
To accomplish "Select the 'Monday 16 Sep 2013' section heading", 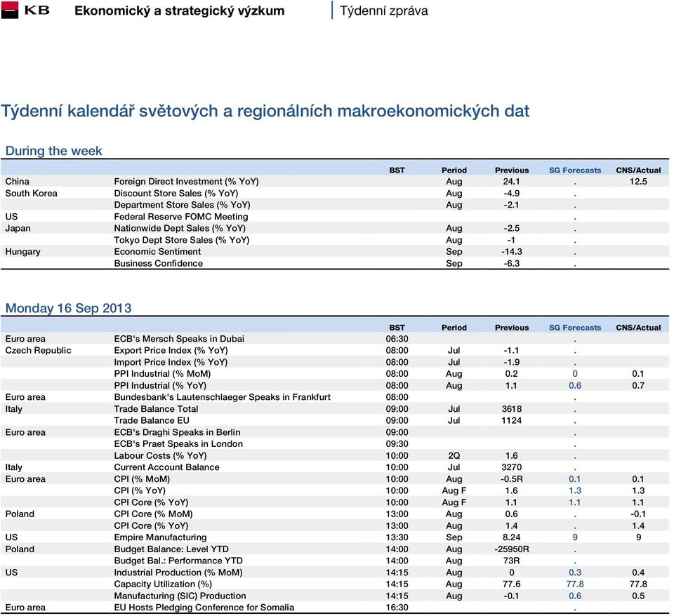I will 68,308.
